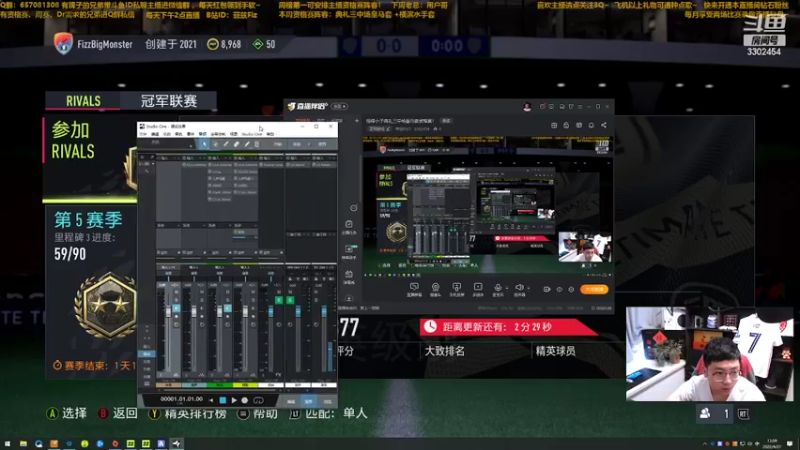
Task: Open the hamburger menu in streaming app title bar
Action: pyautogui.click(x=580, y=107)
